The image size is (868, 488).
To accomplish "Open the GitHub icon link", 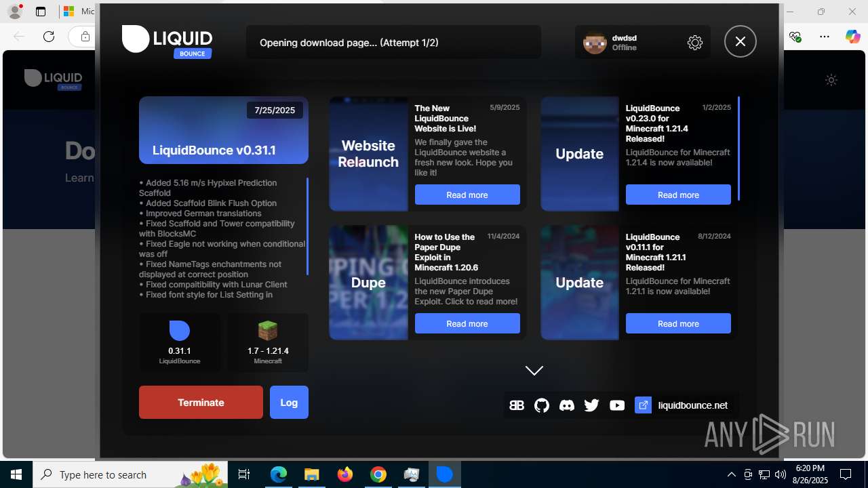I will click(542, 405).
